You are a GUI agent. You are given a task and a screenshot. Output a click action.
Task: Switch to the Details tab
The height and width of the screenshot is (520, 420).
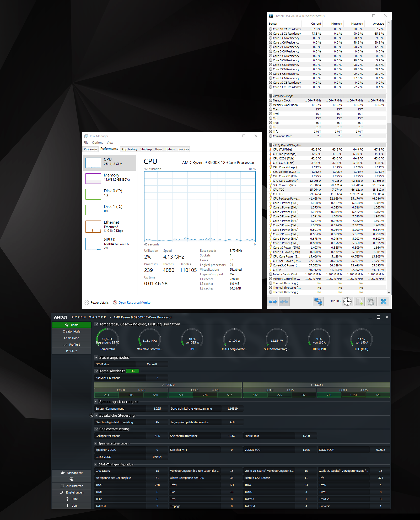pyautogui.click(x=170, y=149)
